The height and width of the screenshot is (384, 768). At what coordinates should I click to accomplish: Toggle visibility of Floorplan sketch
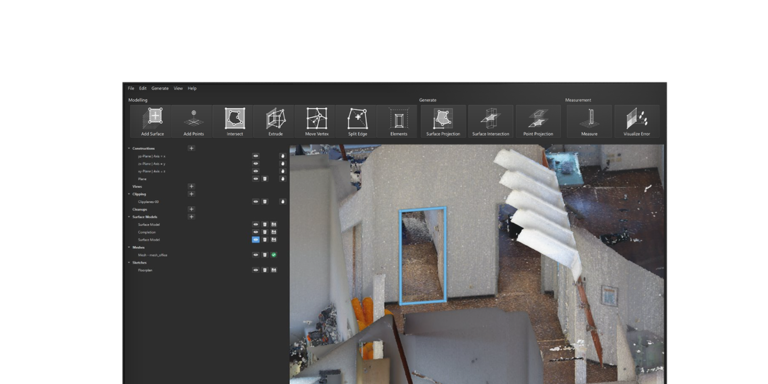256,270
